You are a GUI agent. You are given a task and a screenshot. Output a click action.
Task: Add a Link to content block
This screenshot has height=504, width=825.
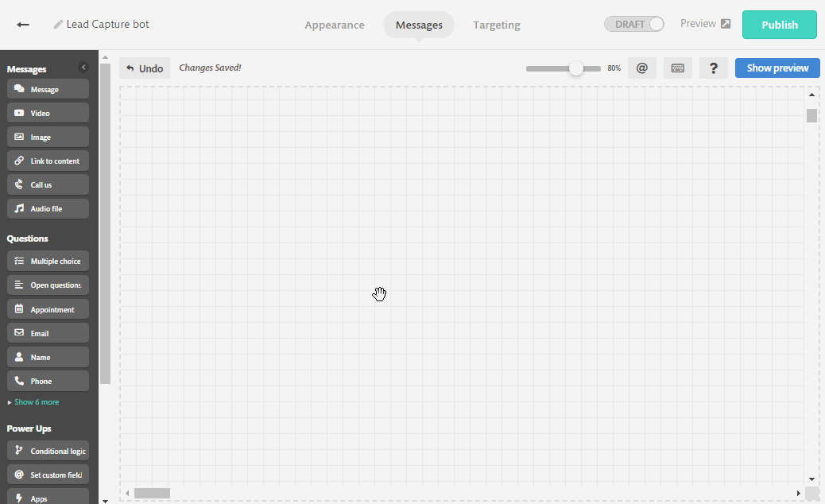coord(48,161)
